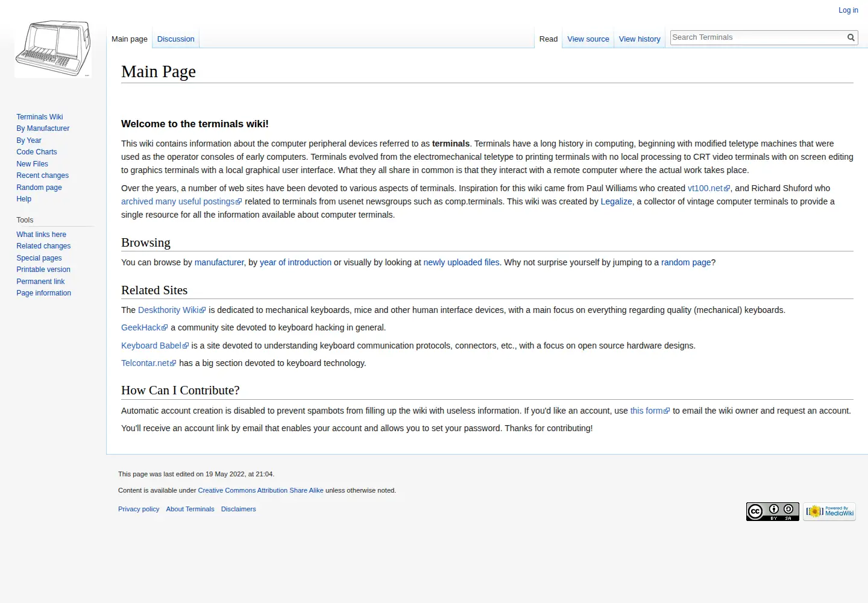Viewport: 868px width, 603px height.
Task: Open the Powered by MediaWiki badge
Action: (829, 511)
